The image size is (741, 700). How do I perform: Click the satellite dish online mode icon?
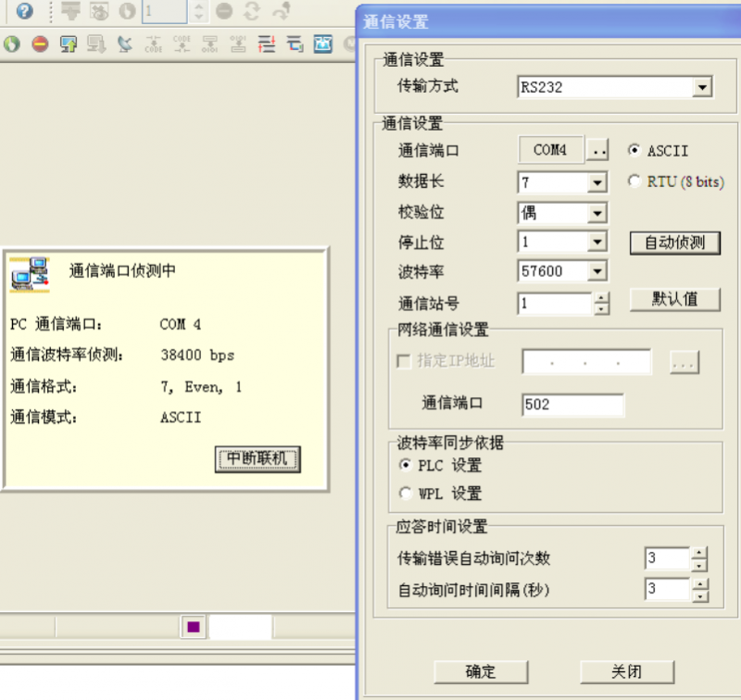pyautogui.click(x=125, y=44)
